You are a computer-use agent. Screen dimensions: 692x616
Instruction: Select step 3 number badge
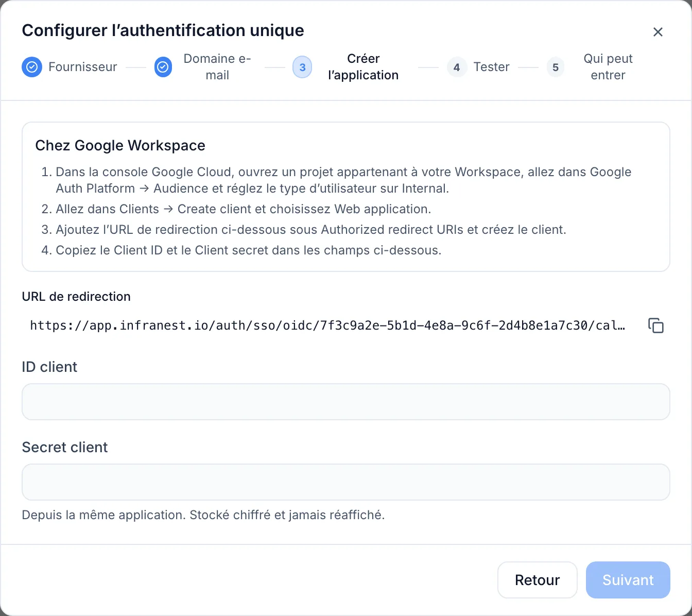coord(302,67)
